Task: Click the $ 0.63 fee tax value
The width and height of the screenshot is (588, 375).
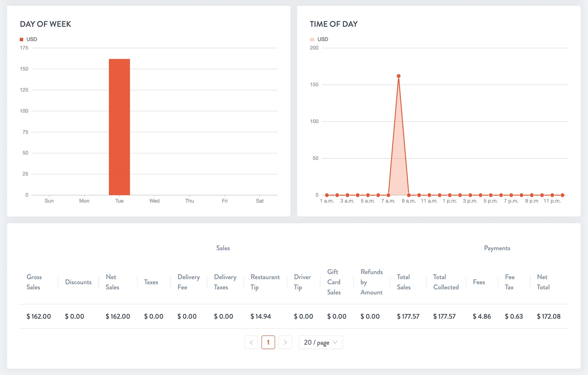Action: (x=514, y=316)
